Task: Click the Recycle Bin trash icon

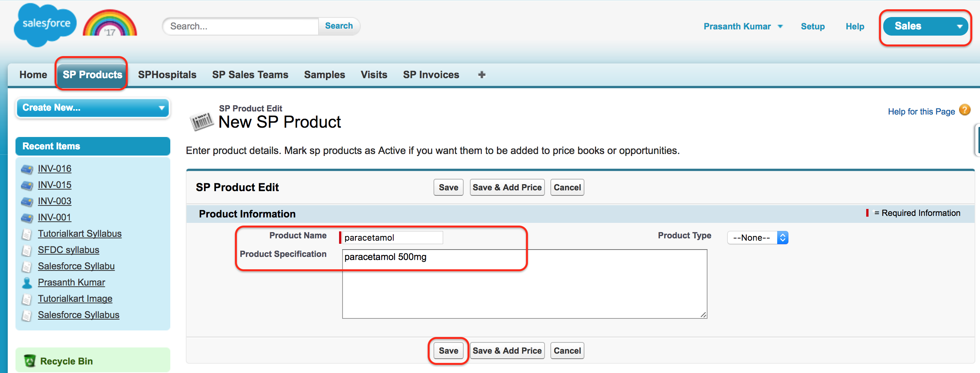Action: 29,361
